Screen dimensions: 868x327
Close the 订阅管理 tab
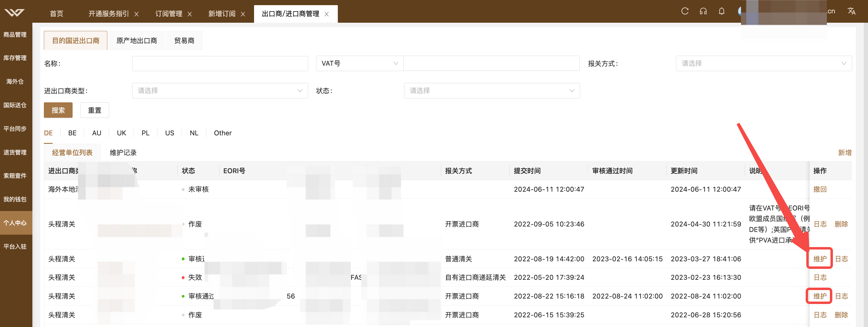(190, 14)
